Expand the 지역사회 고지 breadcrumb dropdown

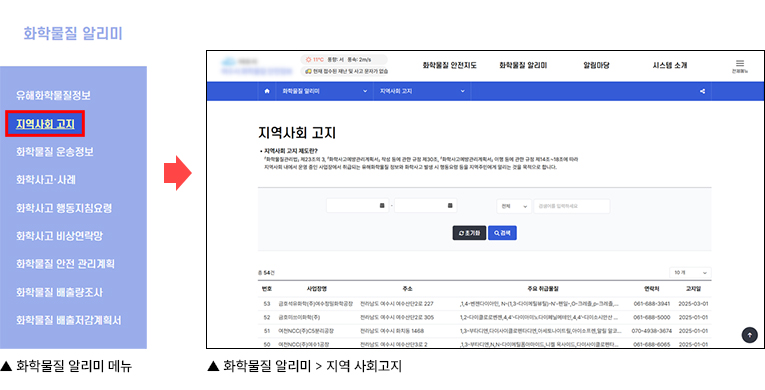click(422, 91)
